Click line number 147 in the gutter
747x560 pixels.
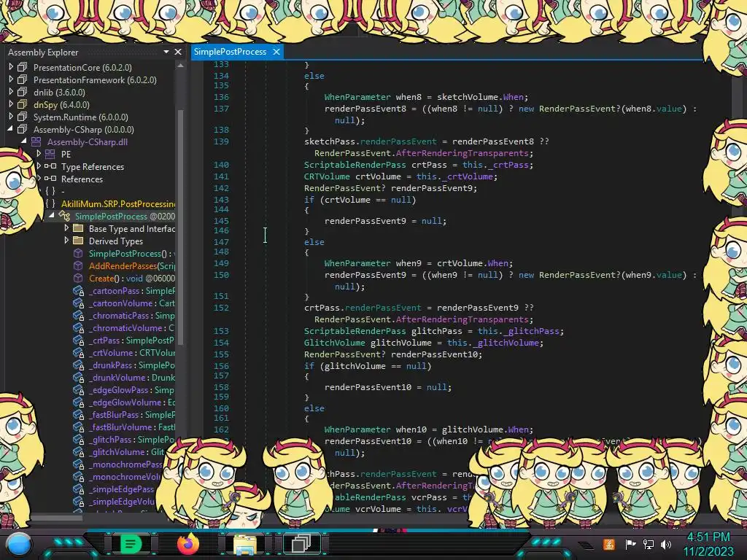pos(221,241)
